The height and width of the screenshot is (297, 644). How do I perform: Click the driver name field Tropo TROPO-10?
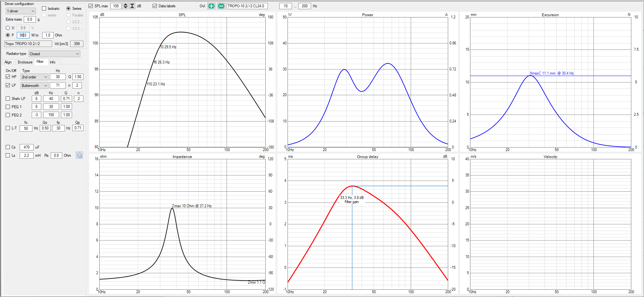pyautogui.click(x=28, y=44)
